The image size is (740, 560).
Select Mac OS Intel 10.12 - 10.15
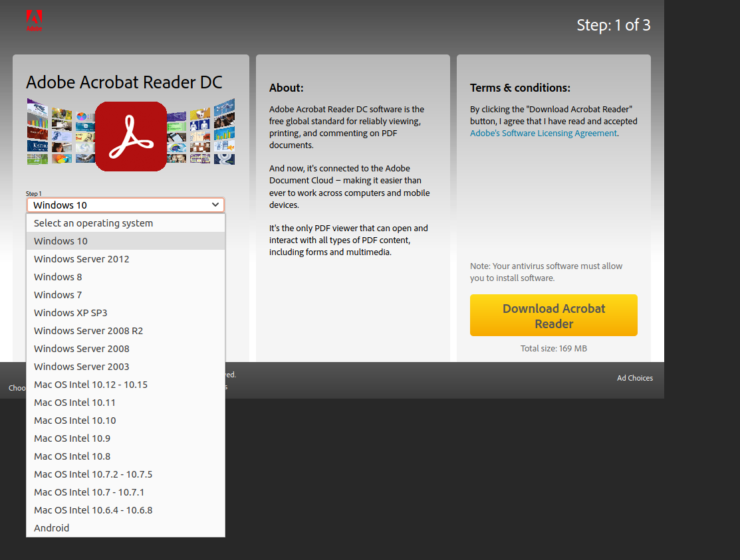pos(126,384)
